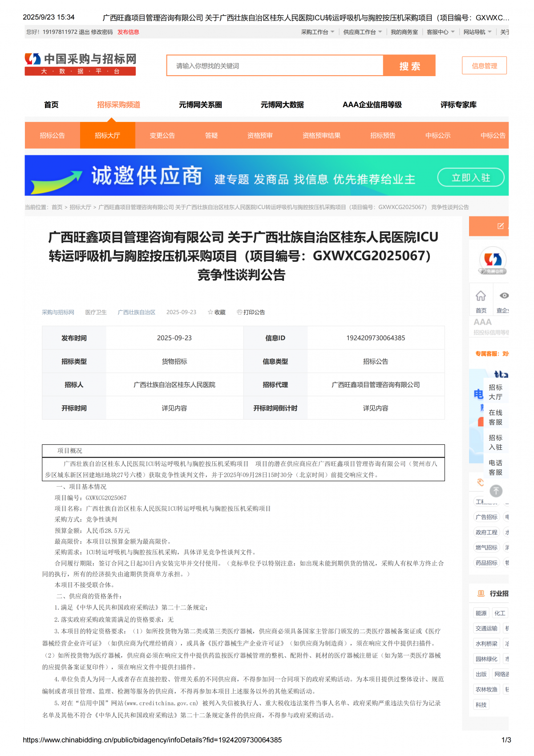Click the 政府工程 tag
Screen dimensions: 534x756
point(486,532)
